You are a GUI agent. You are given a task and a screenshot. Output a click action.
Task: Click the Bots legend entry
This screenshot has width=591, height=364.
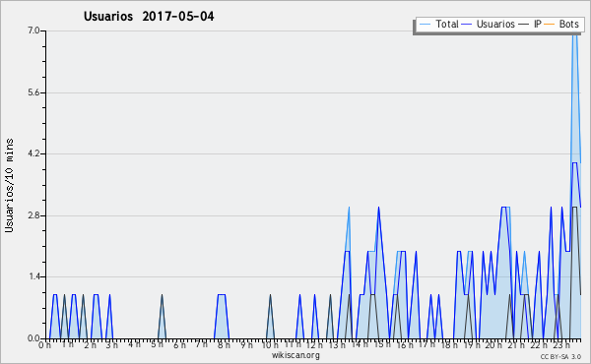(x=561, y=24)
